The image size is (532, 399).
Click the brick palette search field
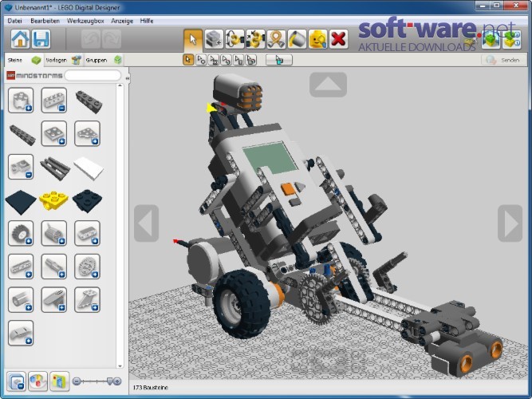[x=93, y=75]
